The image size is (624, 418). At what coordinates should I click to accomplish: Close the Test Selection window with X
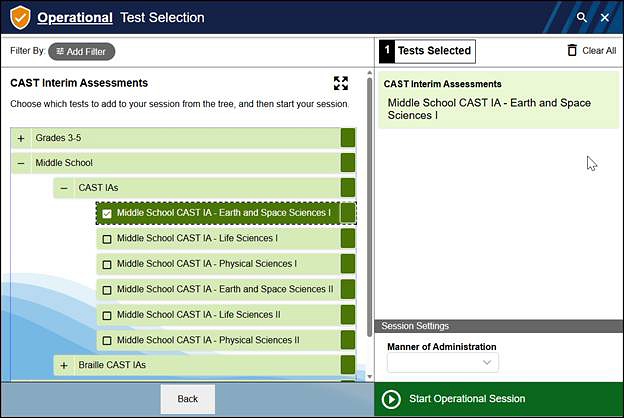tap(604, 18)
